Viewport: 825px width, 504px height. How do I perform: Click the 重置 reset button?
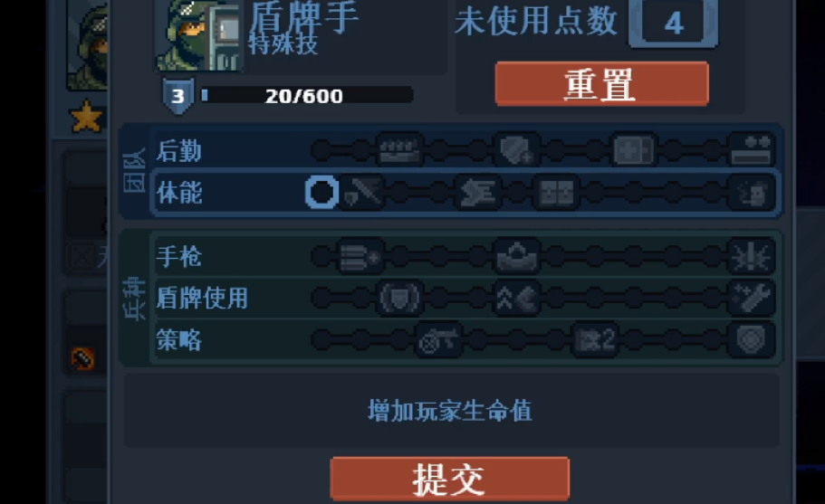(x=602, y=83)
